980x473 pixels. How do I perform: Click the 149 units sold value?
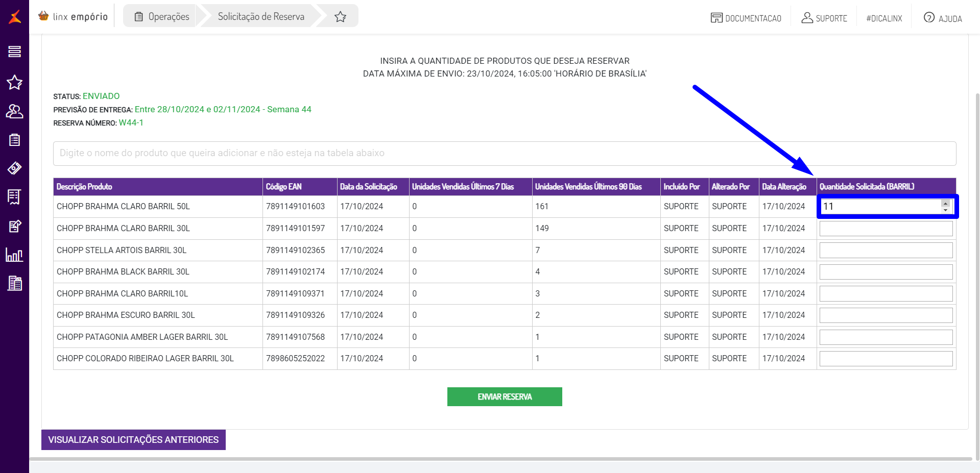tap(542, 229)
